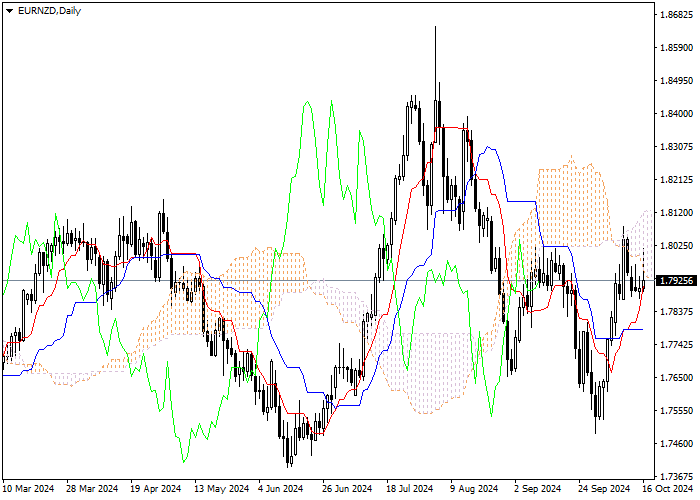Click the 1.76500 price axis label
Viewport: 700px width, 500px height.
pos(676,378)
